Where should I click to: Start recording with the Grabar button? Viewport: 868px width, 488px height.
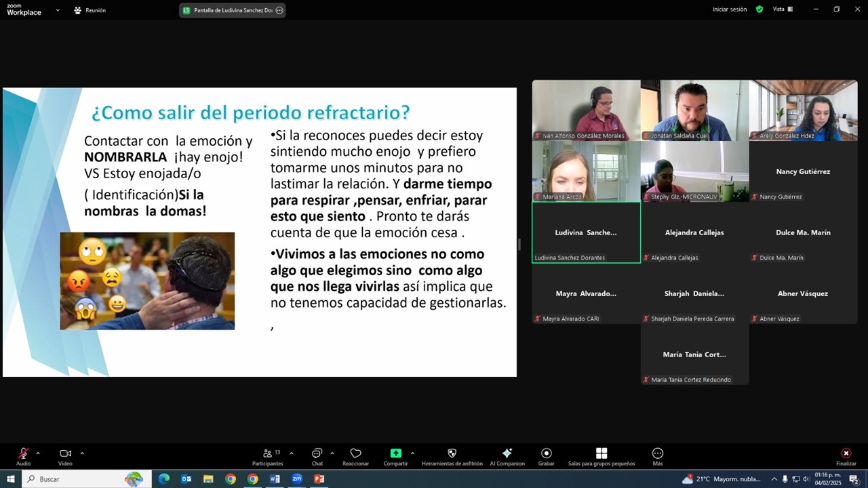tap(546, 453)
